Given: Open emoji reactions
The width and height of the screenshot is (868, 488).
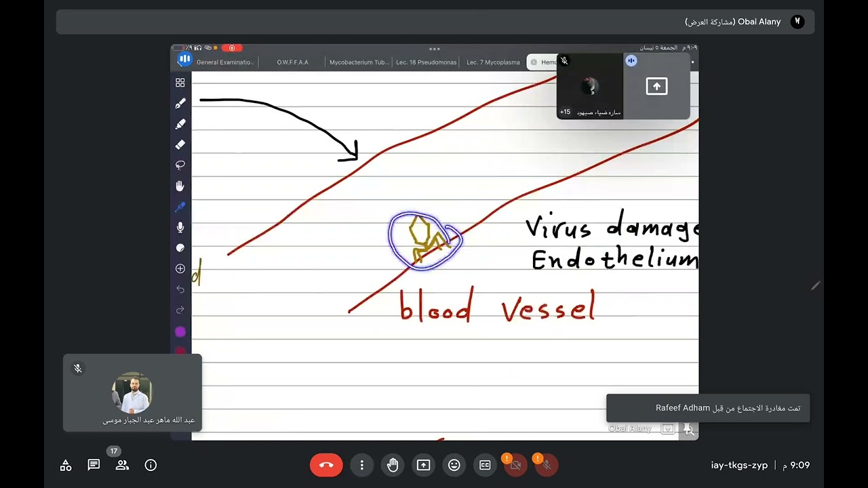Looking at the screenshot, I should (x=454, y=465).
